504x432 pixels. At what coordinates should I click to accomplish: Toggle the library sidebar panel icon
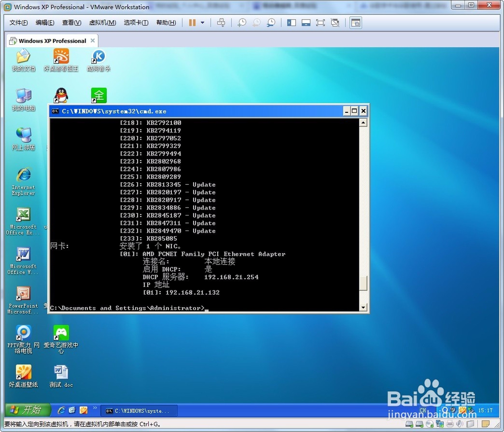pos(291,23)
